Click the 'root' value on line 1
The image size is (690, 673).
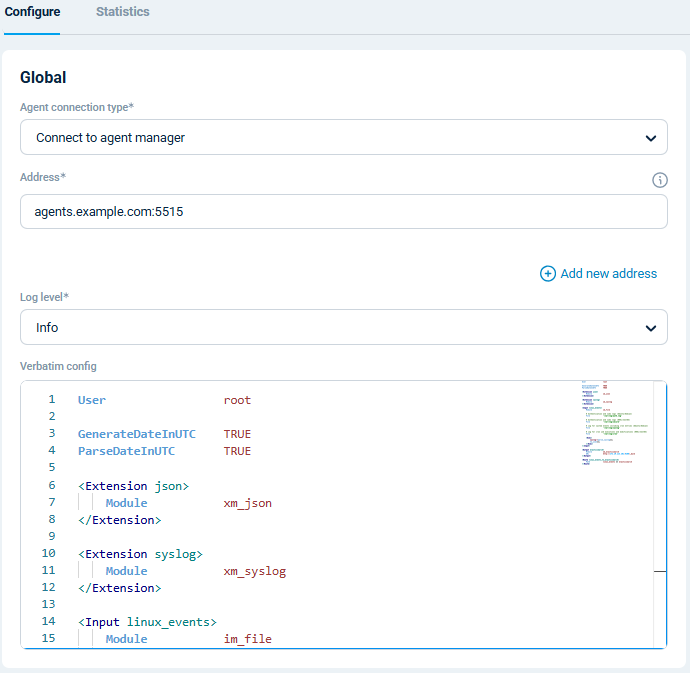(x=237, y=400)
